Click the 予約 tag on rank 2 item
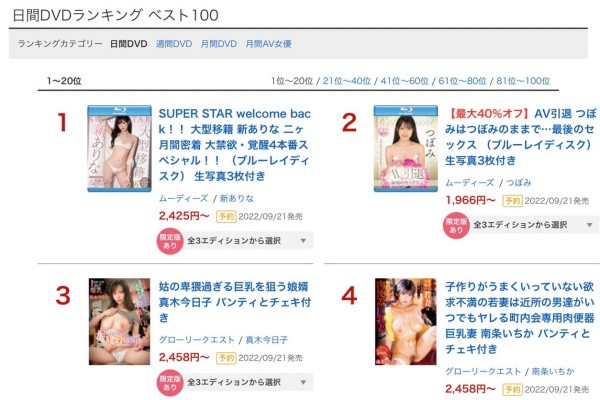This screenshot has height=400, width=600. tap(512, 201)
